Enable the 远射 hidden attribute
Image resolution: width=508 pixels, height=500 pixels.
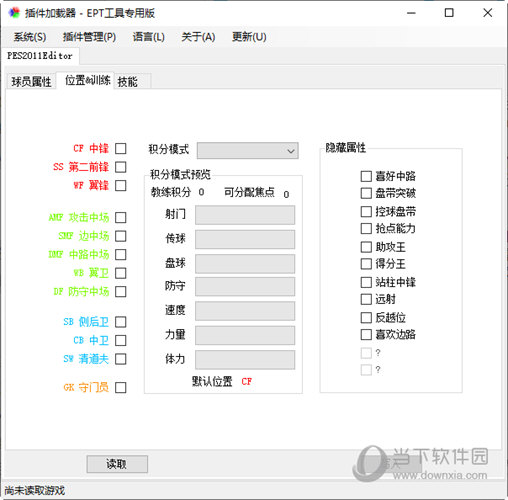click(366, 299)
